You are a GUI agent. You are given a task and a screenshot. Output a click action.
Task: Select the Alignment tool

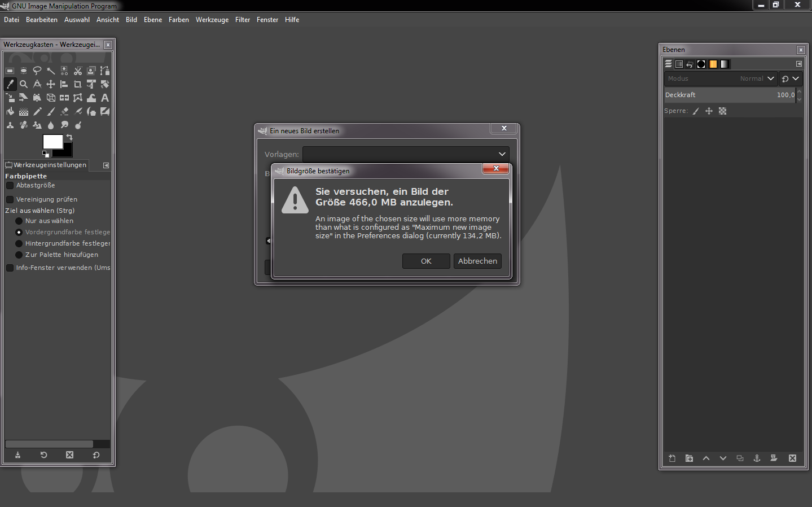[64, 84]
